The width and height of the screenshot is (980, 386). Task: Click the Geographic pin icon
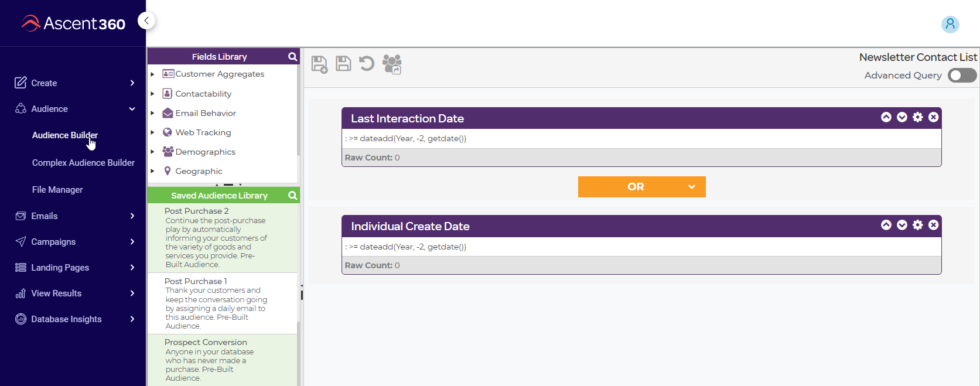pyautogui.click(x=168, y=171)
